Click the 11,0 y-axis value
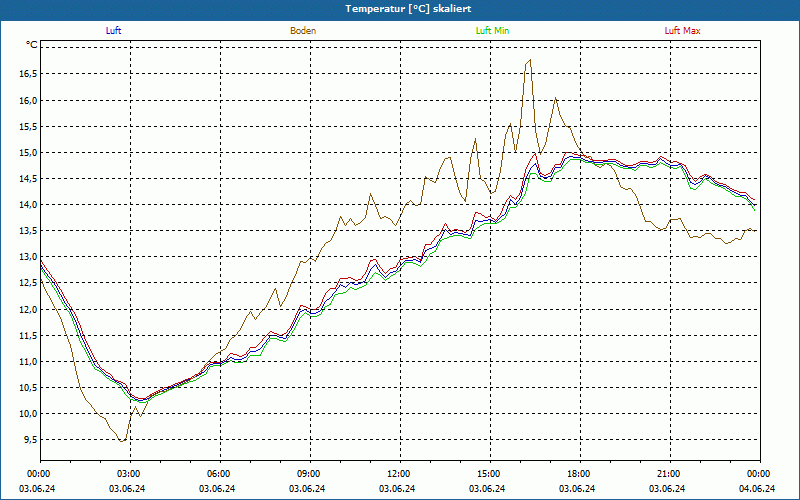This screenshot has width=800, height=500. click(x=28, y=361)
